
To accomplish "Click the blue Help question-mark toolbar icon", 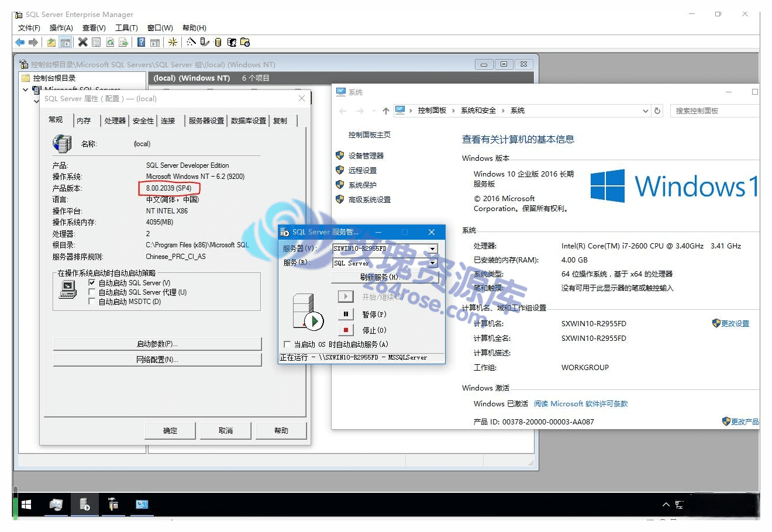I will coord(141,42).
